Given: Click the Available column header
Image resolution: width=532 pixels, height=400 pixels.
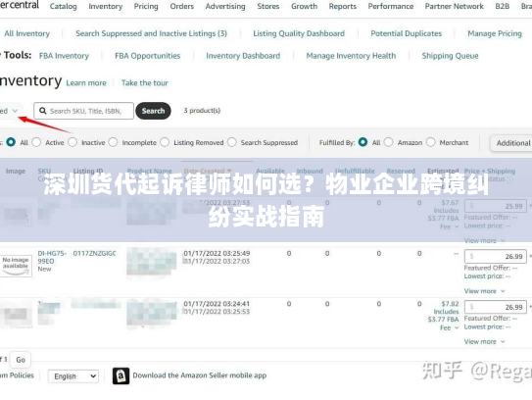Looking at the screenshot, I should (270, 172).
